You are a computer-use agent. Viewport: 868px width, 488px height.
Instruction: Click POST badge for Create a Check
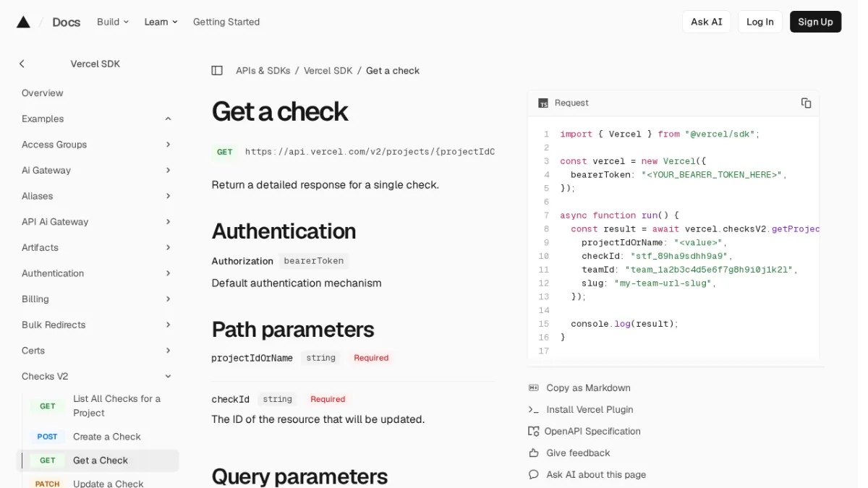[x=48, y=437]
